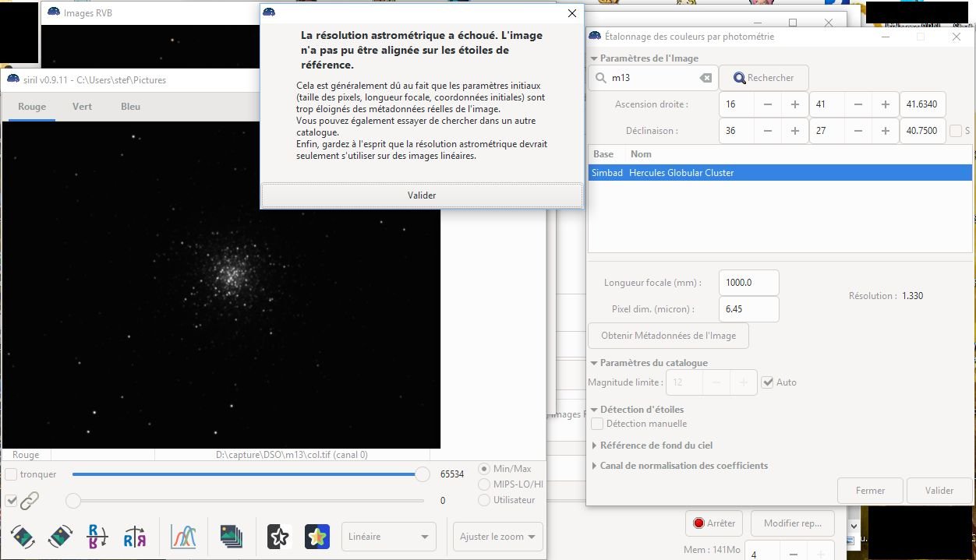Increase right ascension hours with plus
This screenshot has height=560, width=976.
tap(794, 104)
